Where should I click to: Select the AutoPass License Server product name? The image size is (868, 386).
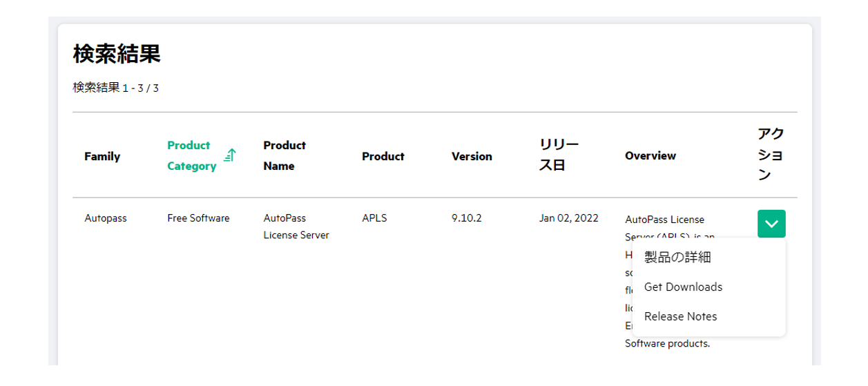coord(296,226)
